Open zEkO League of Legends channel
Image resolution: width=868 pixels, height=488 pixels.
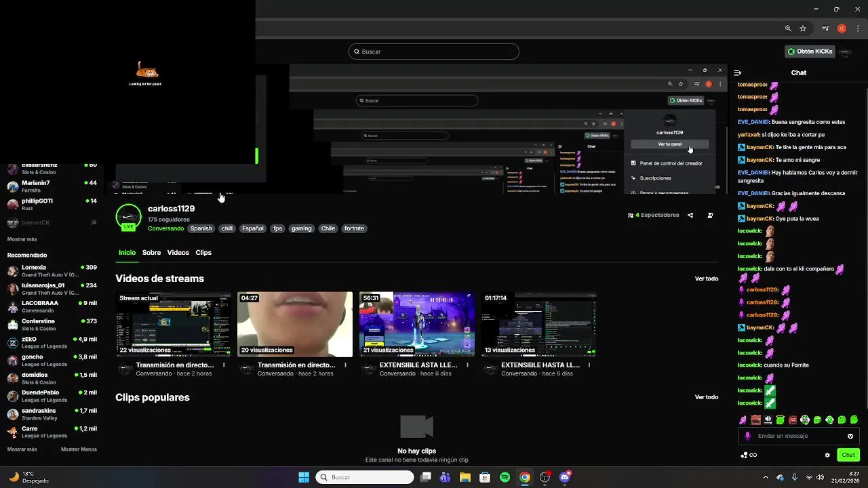tap(52, 342)
